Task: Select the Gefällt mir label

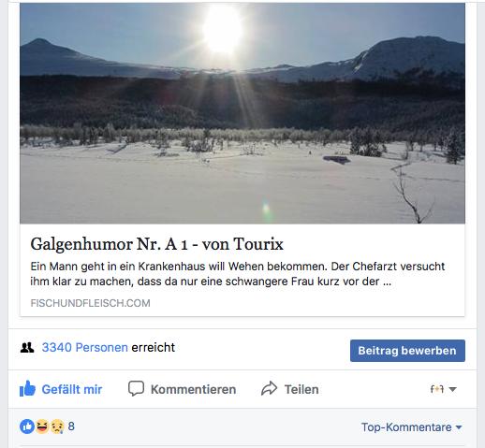Action: (x=72, y=389)
